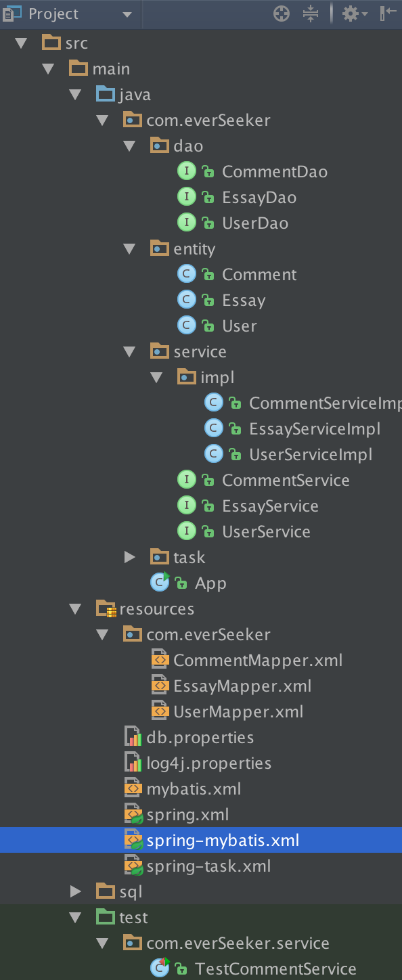Click the EssayMapper.xml file icon
This screenshot has width=402, height=980.
tap(159, 686)
